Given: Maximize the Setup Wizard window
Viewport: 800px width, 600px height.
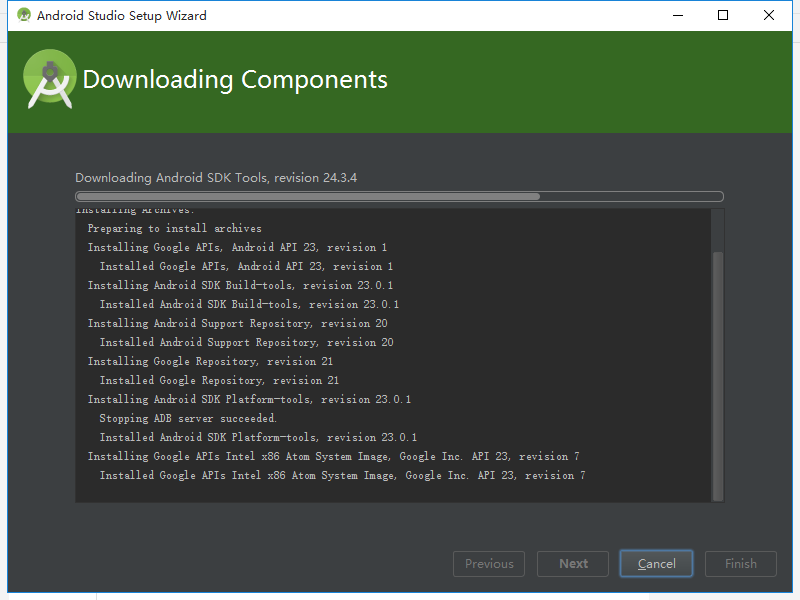Looking at the screenshot, I should coord(723,15).
